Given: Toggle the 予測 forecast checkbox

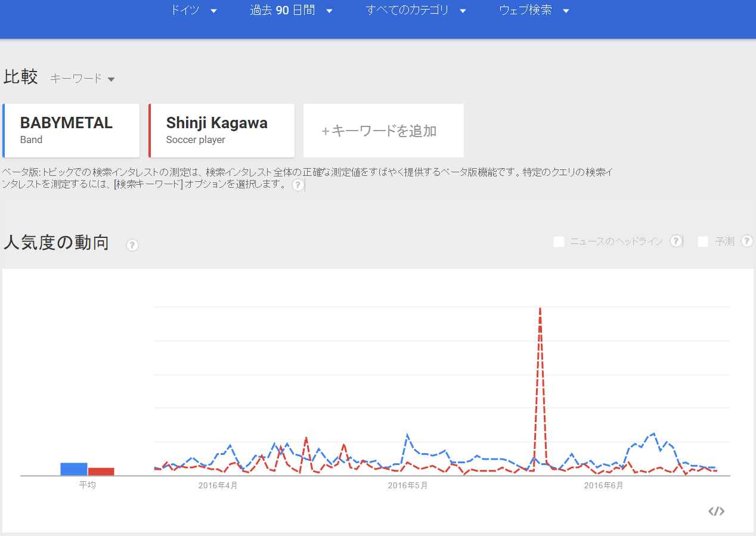Looking at the screenshot, I should point(703,241).
